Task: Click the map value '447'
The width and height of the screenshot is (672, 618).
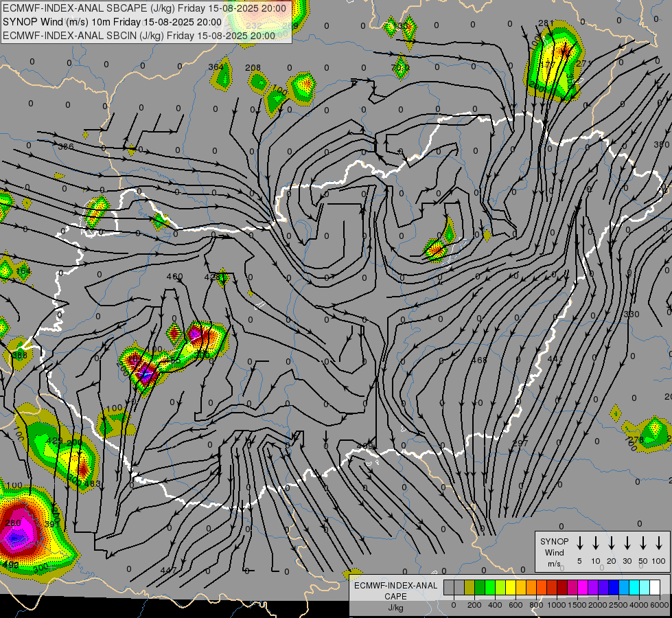Action: point(168,571)
